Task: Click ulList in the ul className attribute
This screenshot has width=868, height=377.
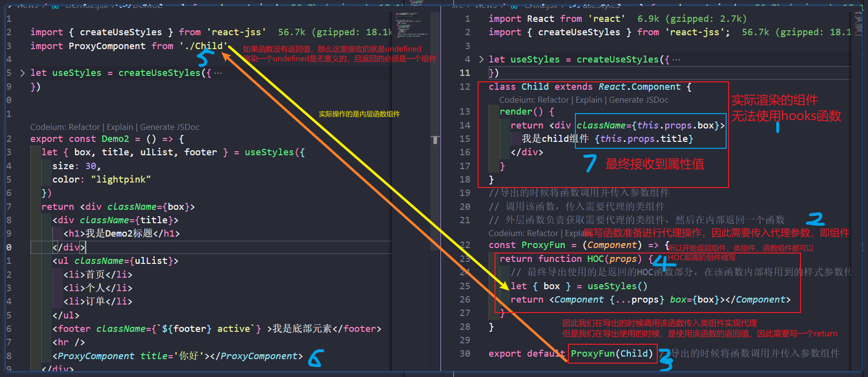Action: (151, 261)
